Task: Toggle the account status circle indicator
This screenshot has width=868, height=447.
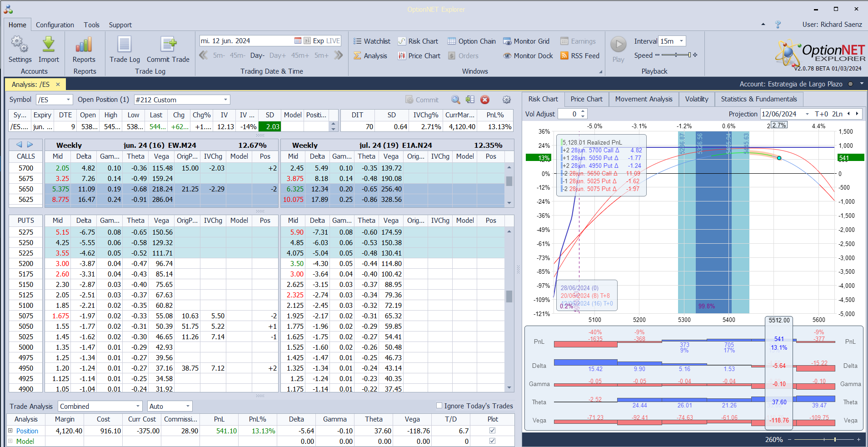Action: click(x=850, y=84)
